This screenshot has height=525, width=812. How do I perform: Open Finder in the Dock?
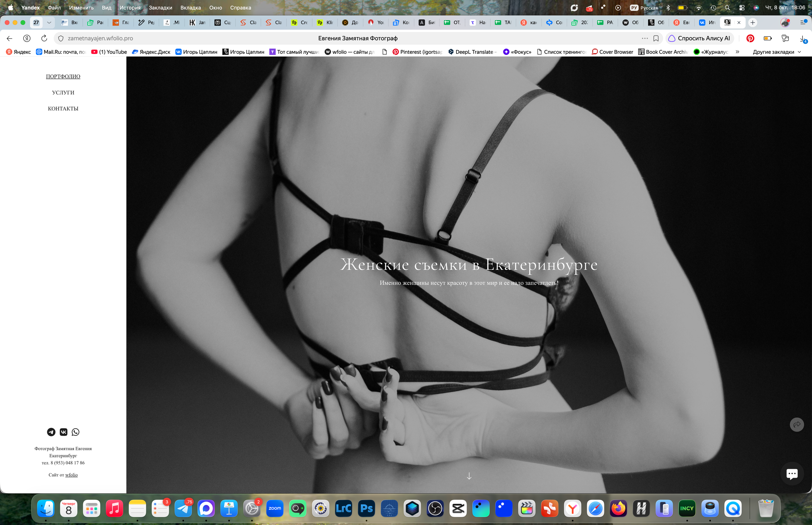[x=46, y=508]
